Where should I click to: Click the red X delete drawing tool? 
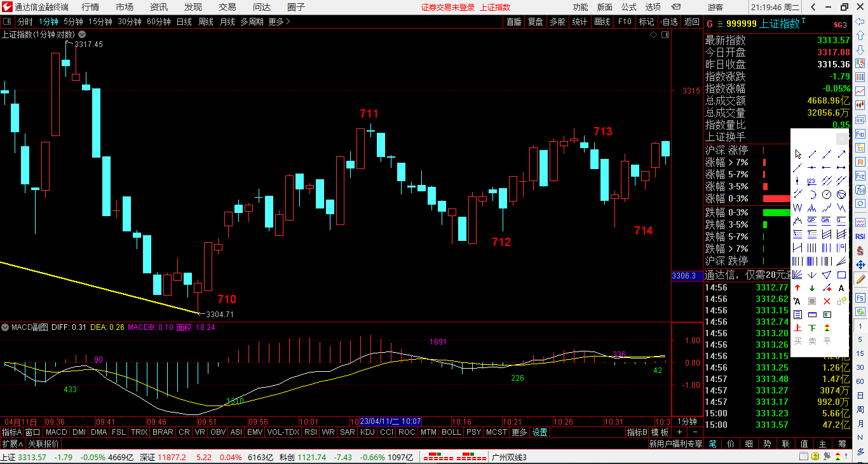[x=827, y=301]
